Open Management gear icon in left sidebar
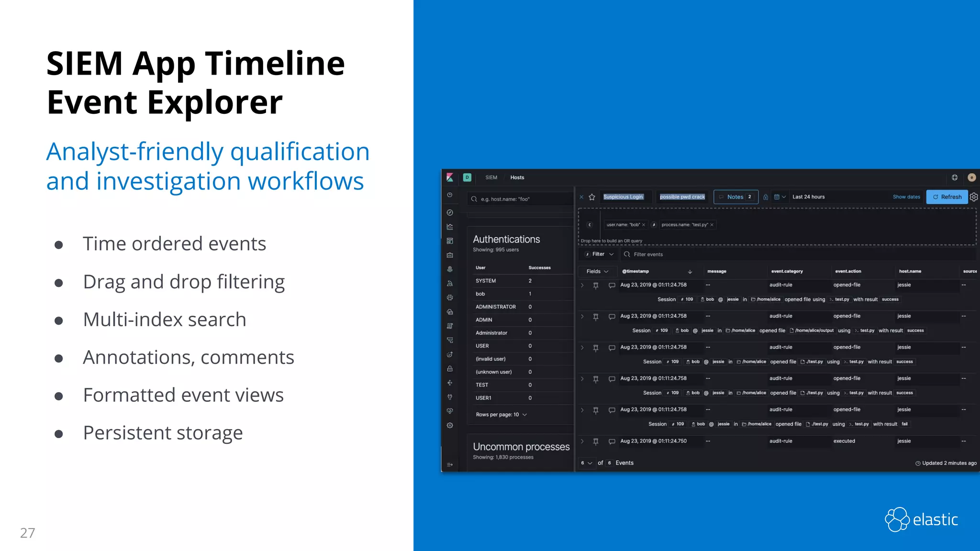 coord(450,425)
